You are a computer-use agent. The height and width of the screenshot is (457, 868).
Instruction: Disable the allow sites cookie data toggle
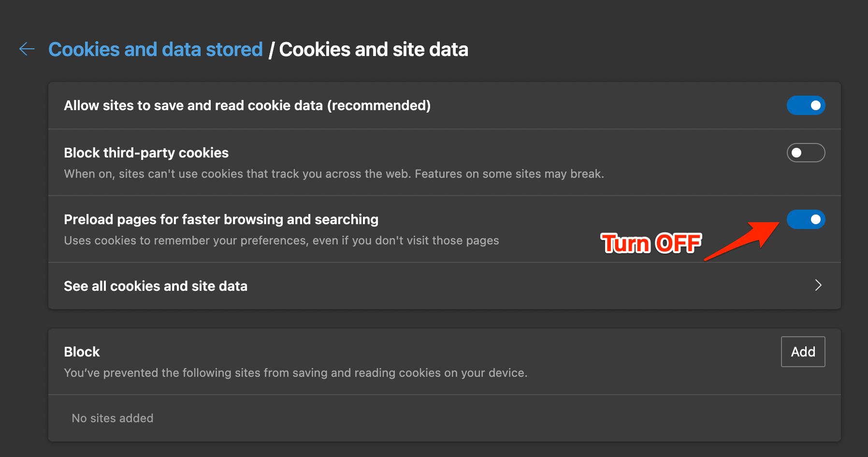pyautogui.click(x=806, y=105)
